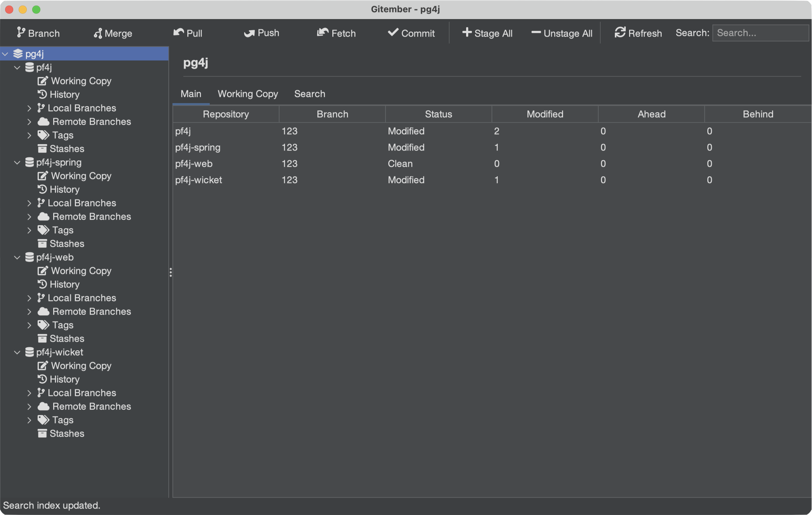Focus the Search input field
Screen dimensions: 812x515
[x=760, y=33]
